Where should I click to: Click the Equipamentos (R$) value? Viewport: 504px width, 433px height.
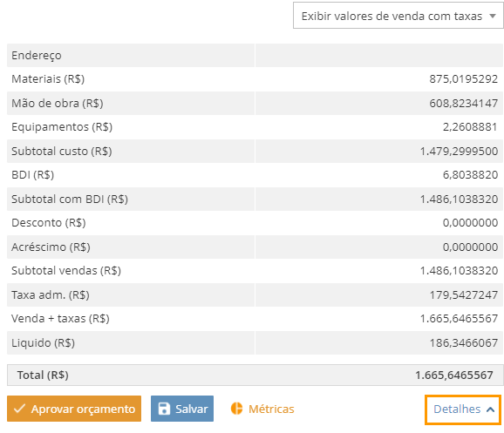click(470, 127)
